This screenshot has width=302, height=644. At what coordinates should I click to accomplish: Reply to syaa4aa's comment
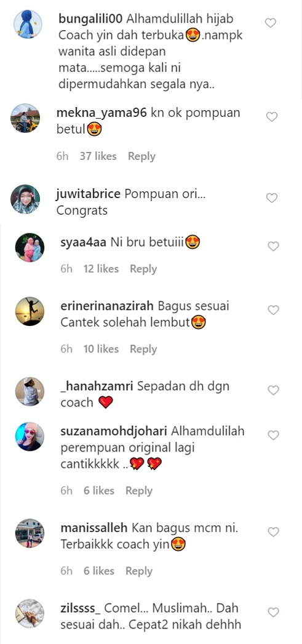[x=143, y=269]
